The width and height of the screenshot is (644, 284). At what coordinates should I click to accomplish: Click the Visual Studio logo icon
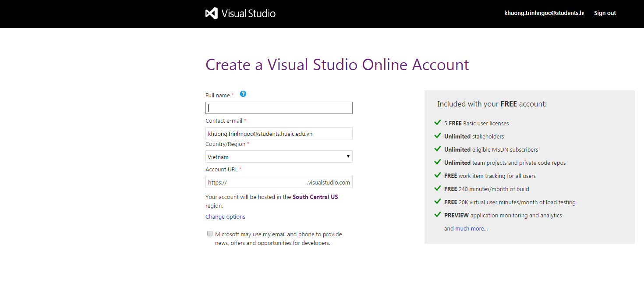click(x=212, y=13)
